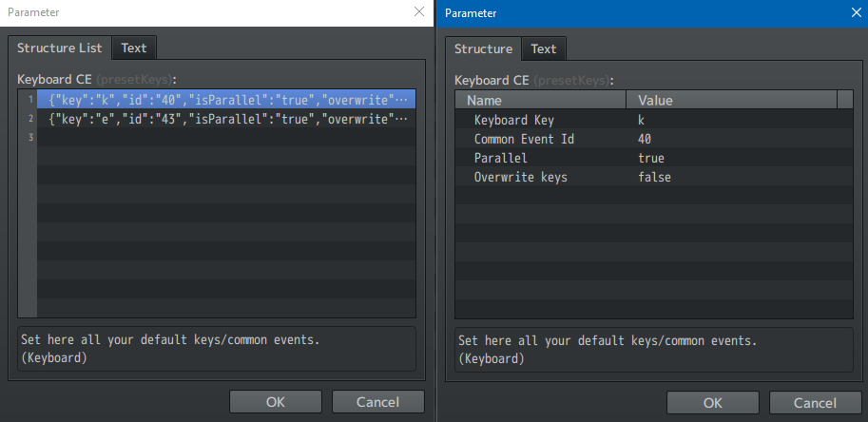Click the empty third row in the list
This screenshot has height=422, width=868.
pos(226,138)
